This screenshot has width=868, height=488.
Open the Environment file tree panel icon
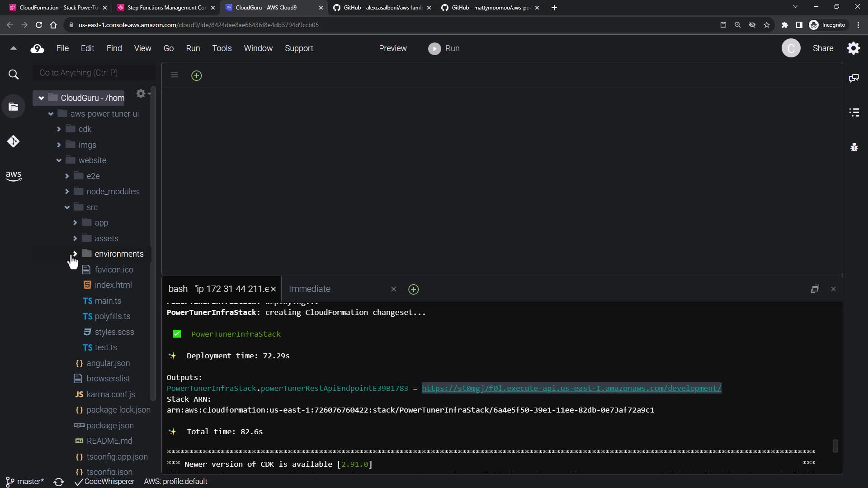[x=13, y=107]
